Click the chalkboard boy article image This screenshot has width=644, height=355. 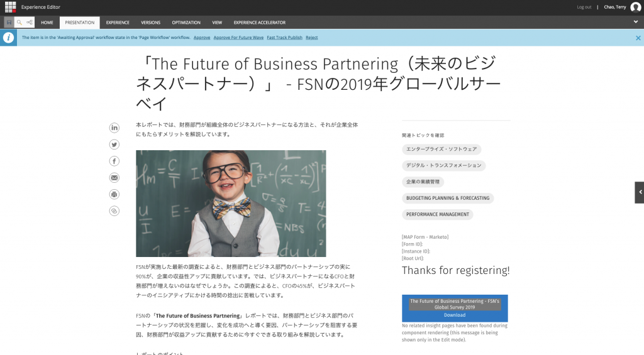(x=231, y=204)
